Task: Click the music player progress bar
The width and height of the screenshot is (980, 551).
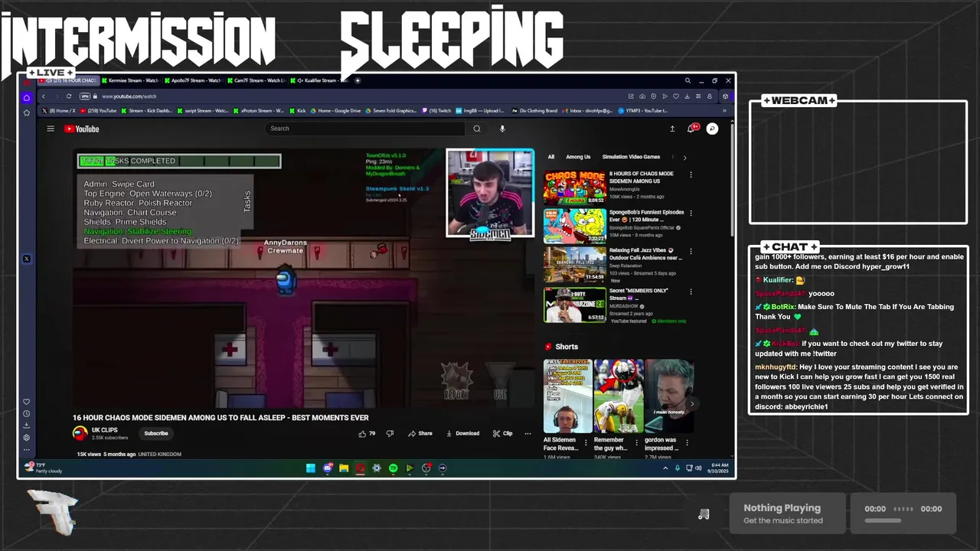Action: point(883,521)
